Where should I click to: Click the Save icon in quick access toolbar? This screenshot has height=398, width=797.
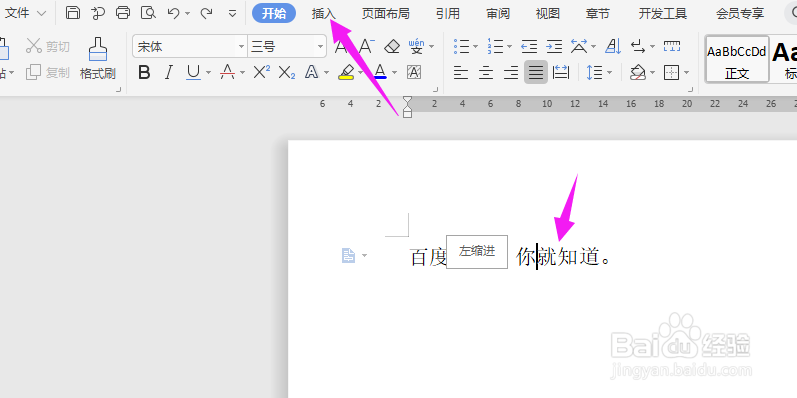pyautogui.click(x=73, y=13)
